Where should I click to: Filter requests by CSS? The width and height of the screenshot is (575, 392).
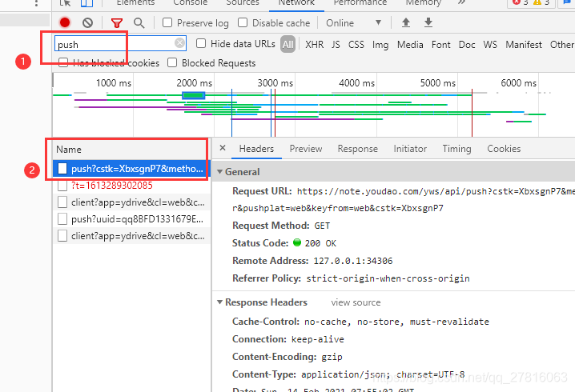pyautogui.click(x=356, y=45)
